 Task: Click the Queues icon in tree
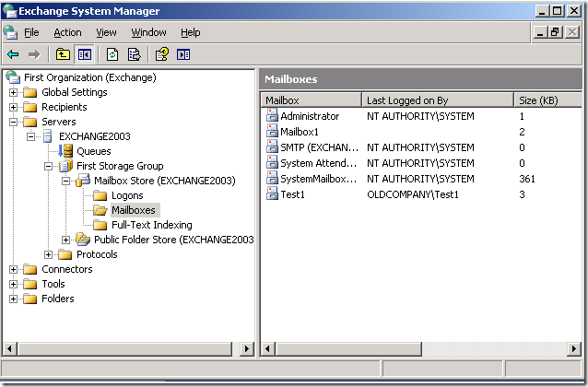[65, 151]
